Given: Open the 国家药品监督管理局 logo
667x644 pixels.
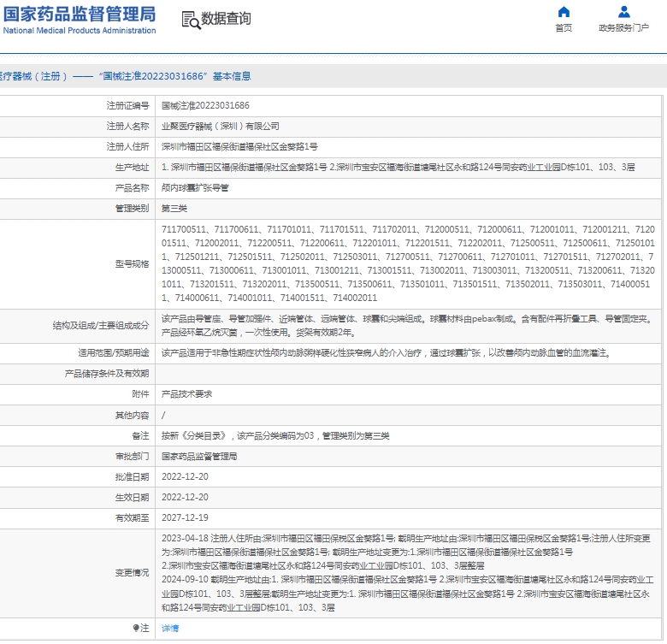Looking at the screenshot, I should 80,20.
